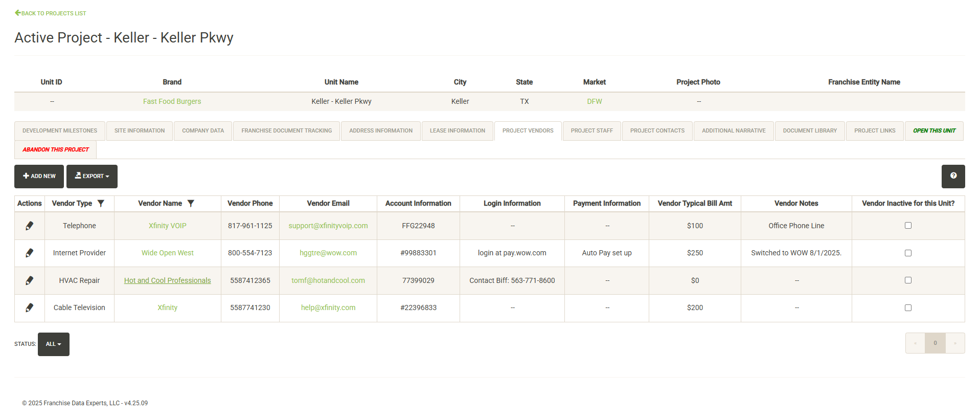The image size is (980, 417).
Task: Filter by Vendor Type column
Action: (x=101, y=203)
